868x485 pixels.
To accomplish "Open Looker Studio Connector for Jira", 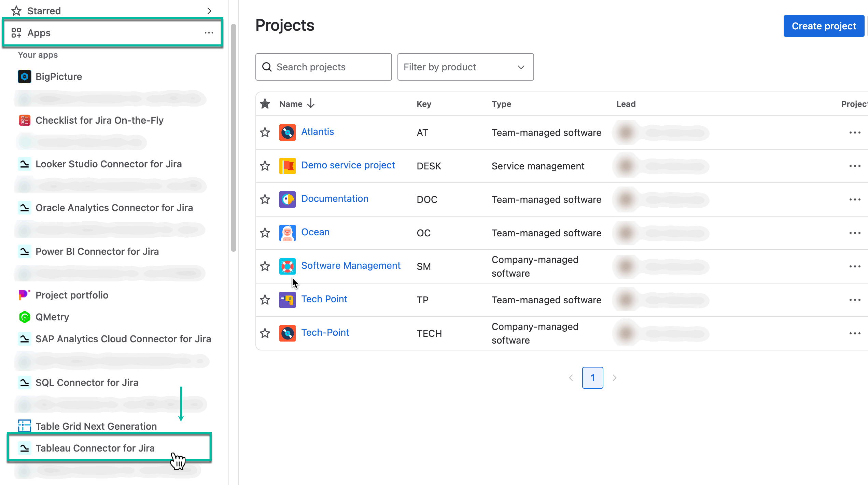I will coord(108,164).
